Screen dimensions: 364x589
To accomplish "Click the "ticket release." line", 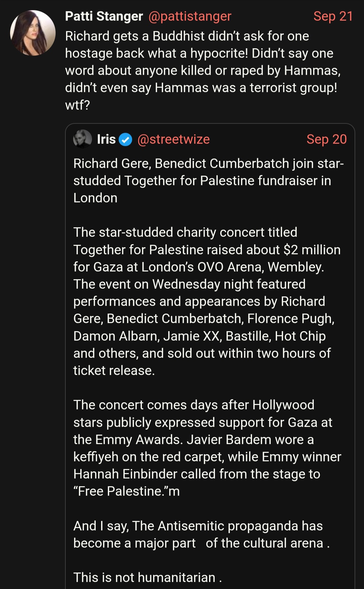I will click(x=114, y=371).
